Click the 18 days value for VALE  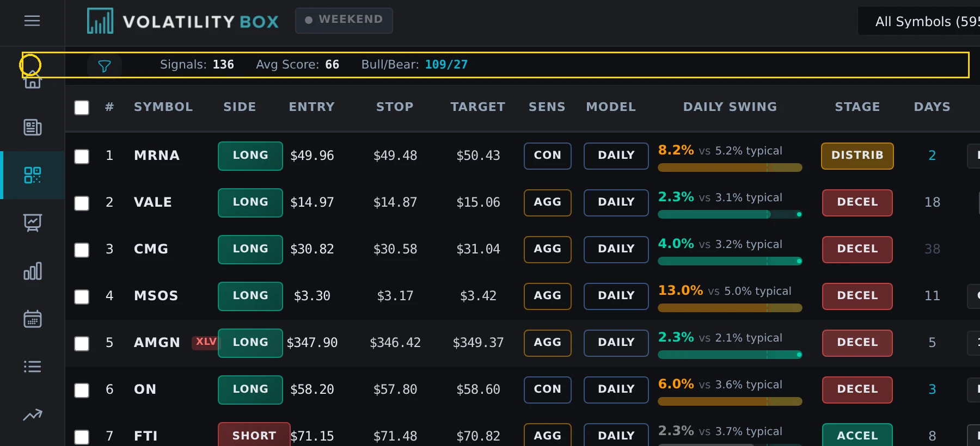(932, 202)
